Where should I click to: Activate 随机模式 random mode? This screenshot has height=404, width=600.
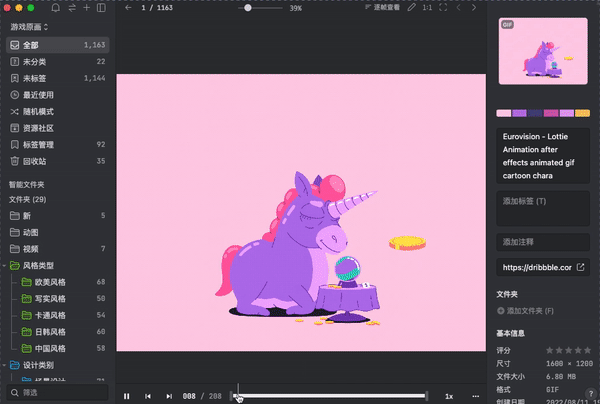58,111
